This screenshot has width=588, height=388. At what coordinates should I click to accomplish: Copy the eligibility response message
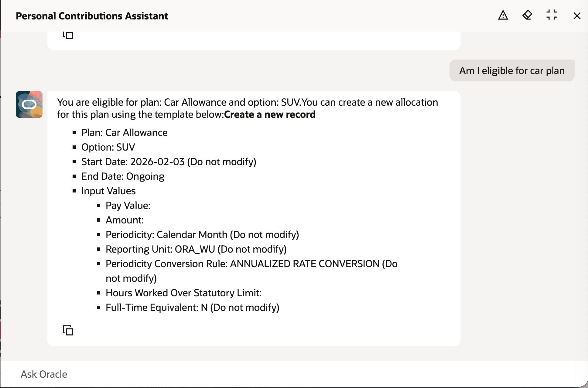click(x=67, y=331)
